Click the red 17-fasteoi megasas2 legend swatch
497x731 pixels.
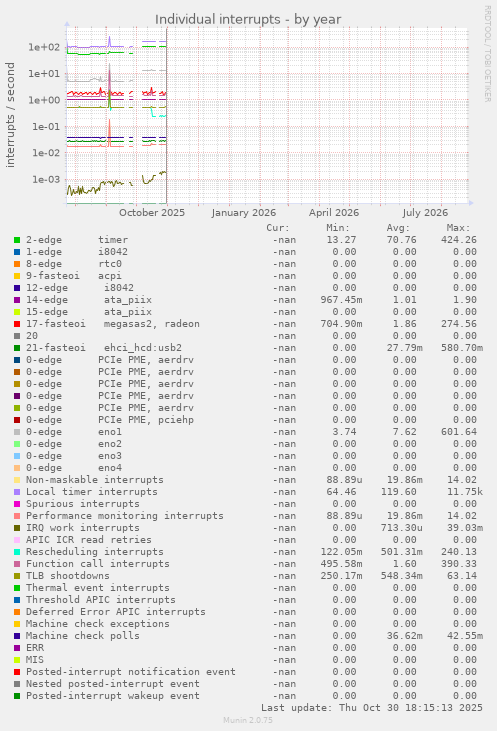(x=17, y=324)
